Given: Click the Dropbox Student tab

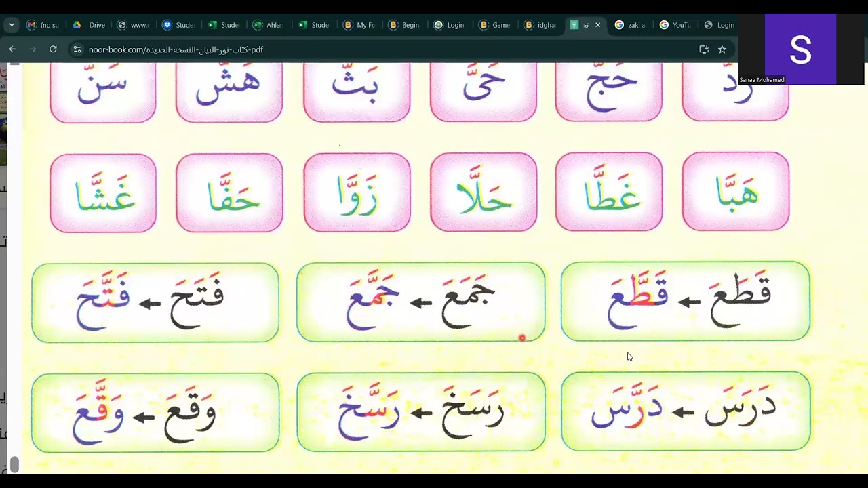Looking at the screenshot, I should 178,25.
